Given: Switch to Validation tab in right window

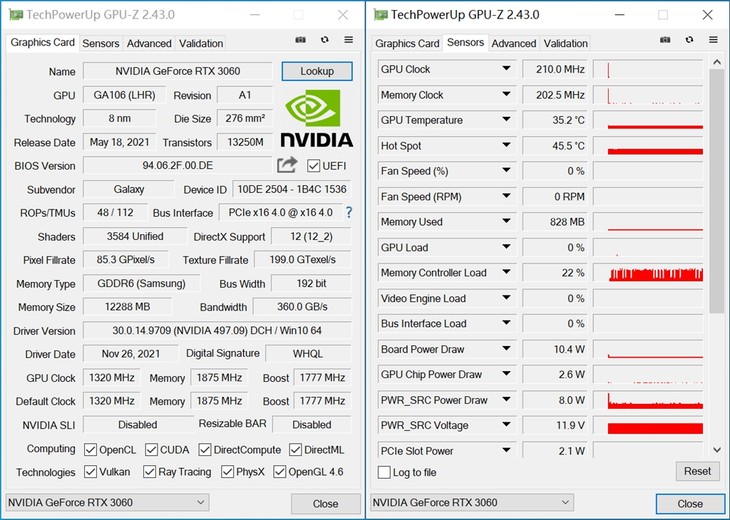Looking at the screenshot, I should (x=566, y=43).
